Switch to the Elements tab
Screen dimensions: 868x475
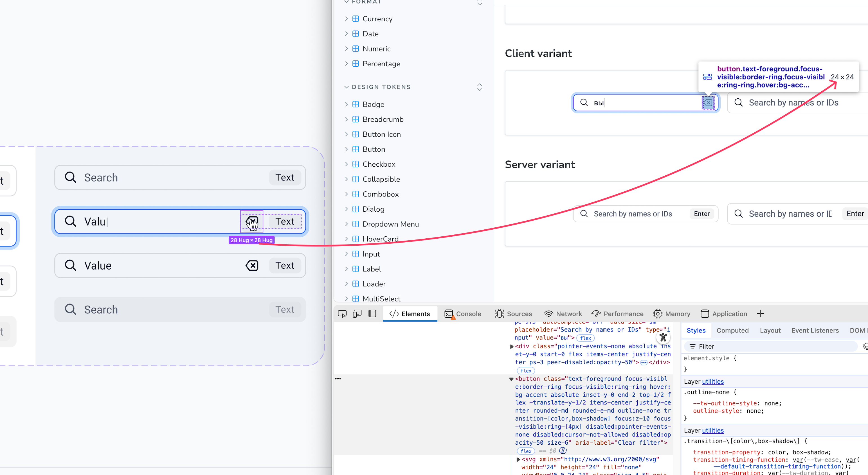click(410, 314)
